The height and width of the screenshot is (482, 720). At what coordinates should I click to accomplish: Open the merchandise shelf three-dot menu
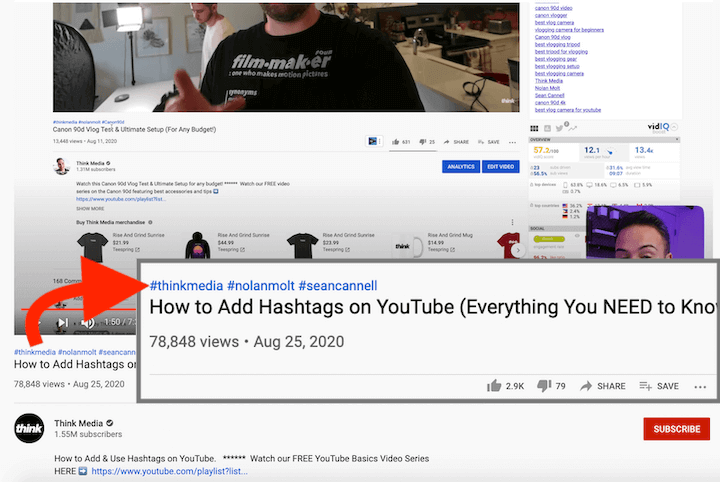(512, 222)
